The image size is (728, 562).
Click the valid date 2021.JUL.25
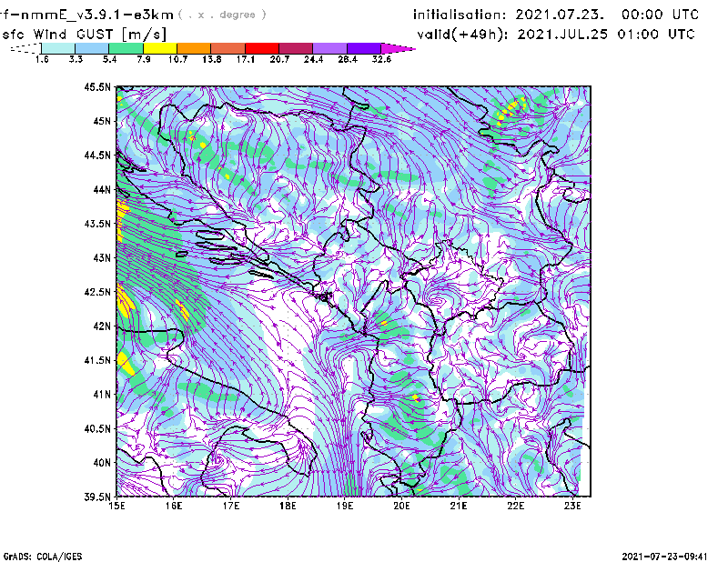[x=562, y=35]
